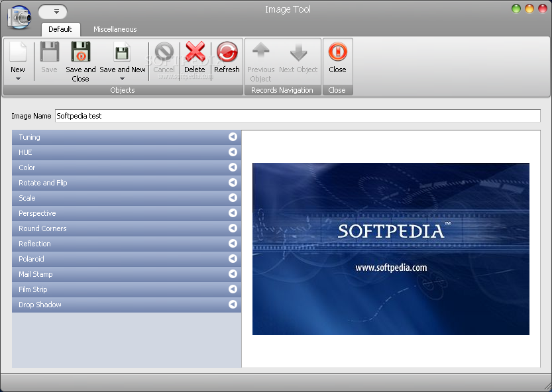The width and height of the screenshot is (552, 392).
Task: Click the orange window button
Action: 529,9
